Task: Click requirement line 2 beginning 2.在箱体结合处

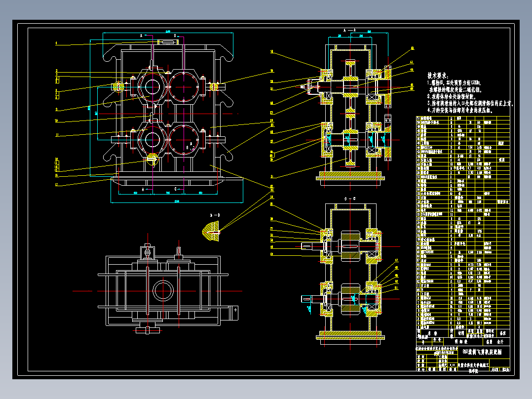Action: click(452, 96)
